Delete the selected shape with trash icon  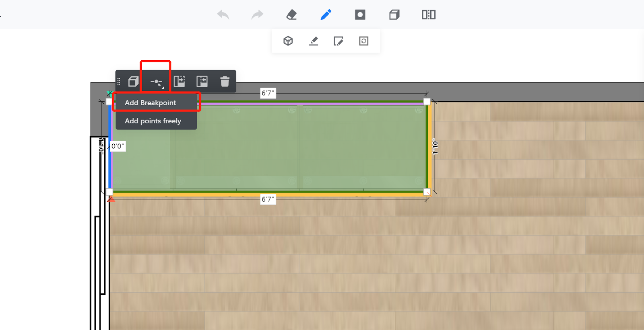[x=225, y=82]
